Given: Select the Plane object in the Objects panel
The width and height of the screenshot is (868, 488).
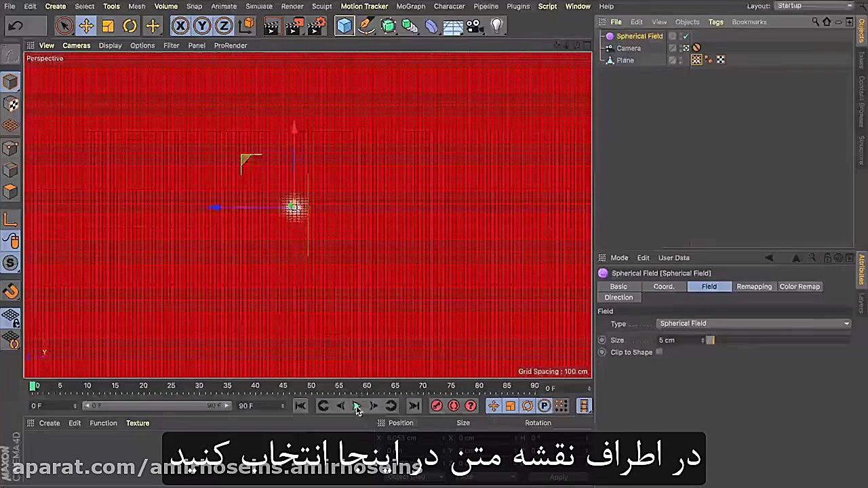Looking at the screenshot, I should [625, 60].
